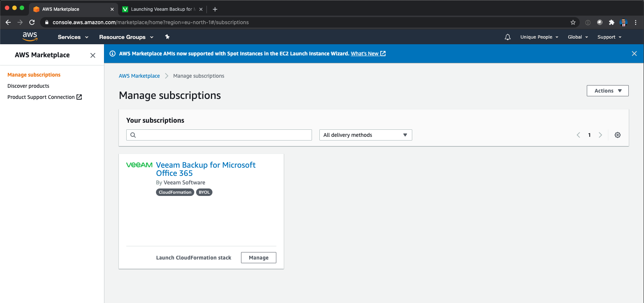Click the circular extension icon in toolbar

600,22
